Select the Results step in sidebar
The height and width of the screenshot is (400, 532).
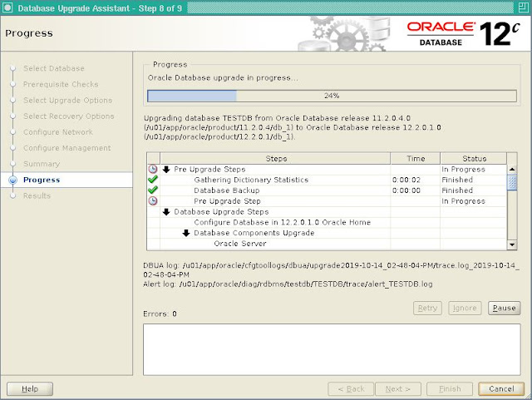37,196
